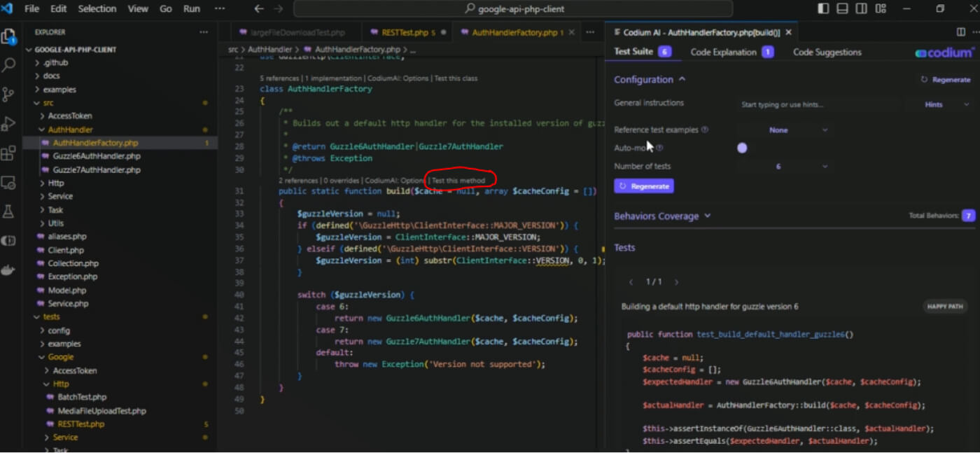
Task: Open Guzzle6AuthHandler.php in the Explorer
Action: (97, 156)
